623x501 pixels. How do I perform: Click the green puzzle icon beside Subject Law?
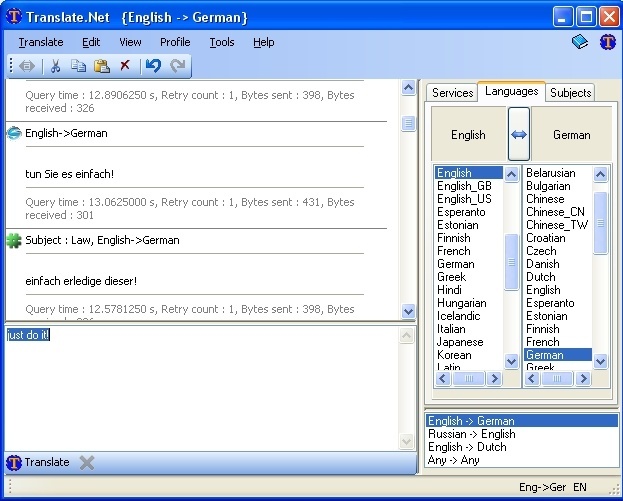[14, 240]
